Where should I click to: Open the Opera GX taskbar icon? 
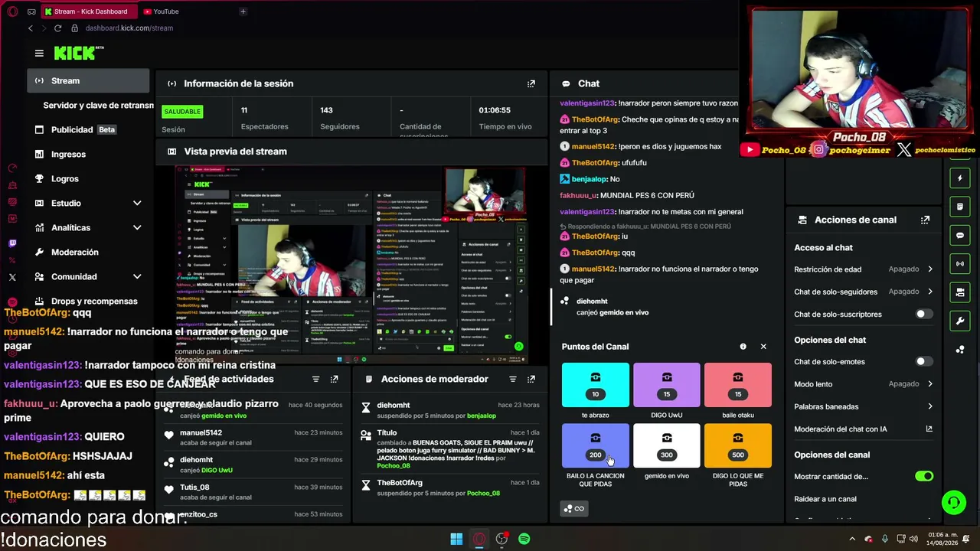479,539
